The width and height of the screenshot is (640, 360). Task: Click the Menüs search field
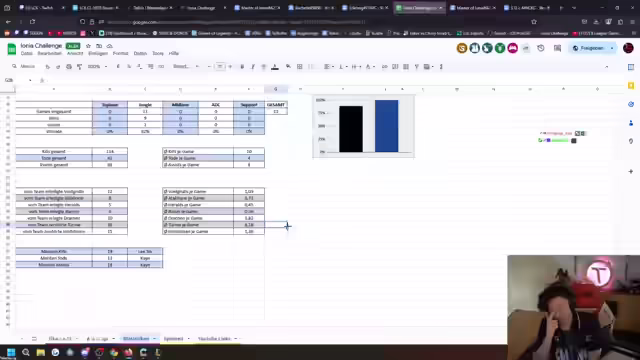[24, 67]
